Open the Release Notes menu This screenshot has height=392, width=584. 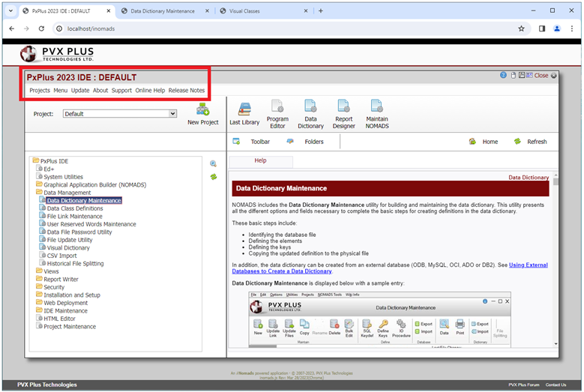186,91
